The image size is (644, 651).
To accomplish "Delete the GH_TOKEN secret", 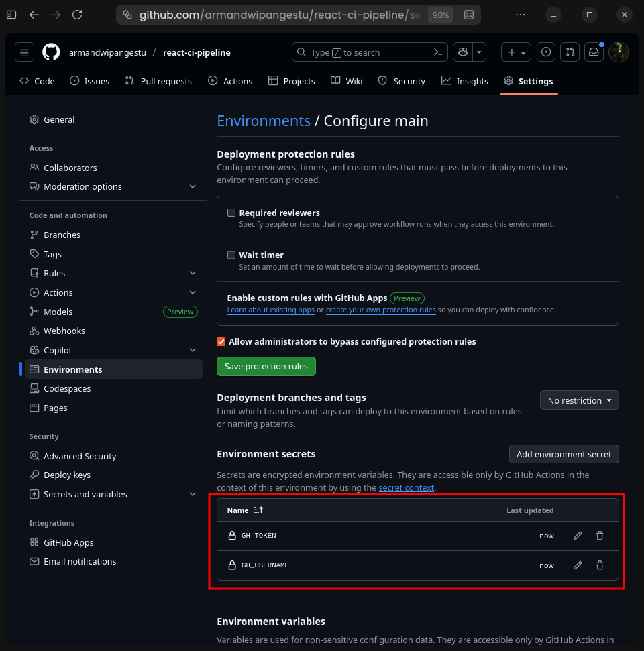I will click(600, 536).
